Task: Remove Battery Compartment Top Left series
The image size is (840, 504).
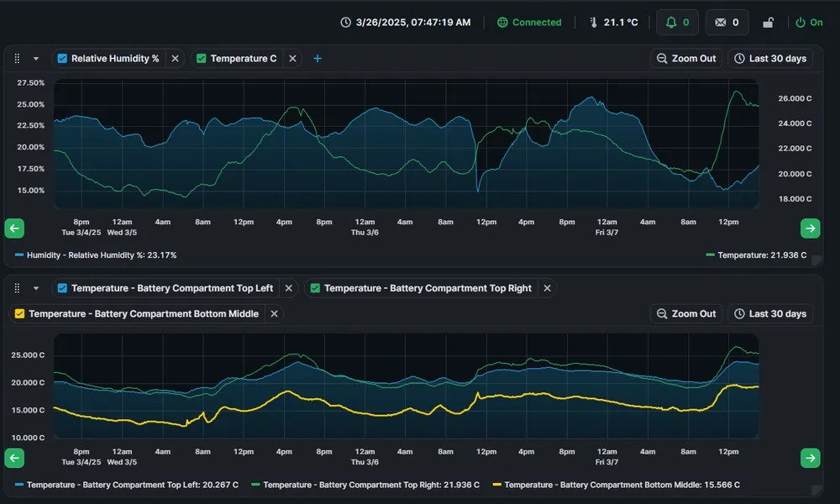Action: coord(289,288)
